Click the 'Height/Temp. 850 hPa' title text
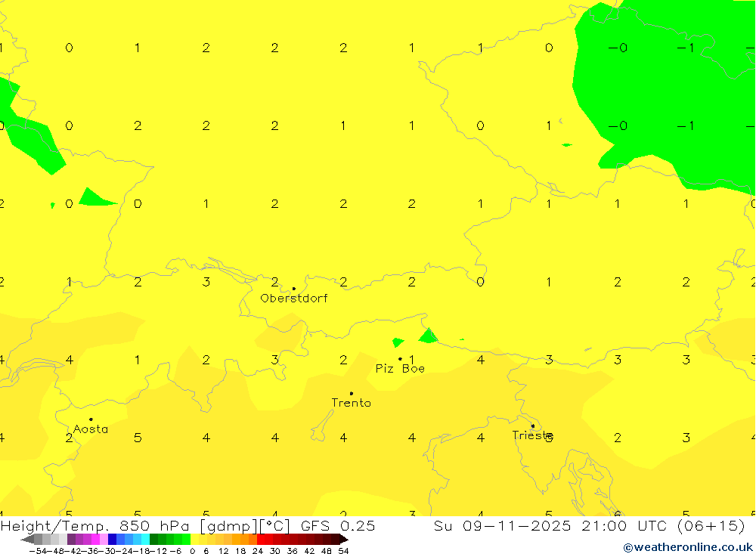The image size is (756, 554). click(95, 525)
